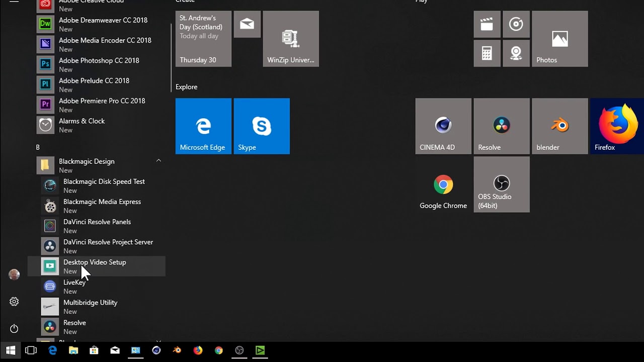Open the user account avatar menu
Image resolution: width=644 pixels, height=362 pixels.
(x=14, y=275)
